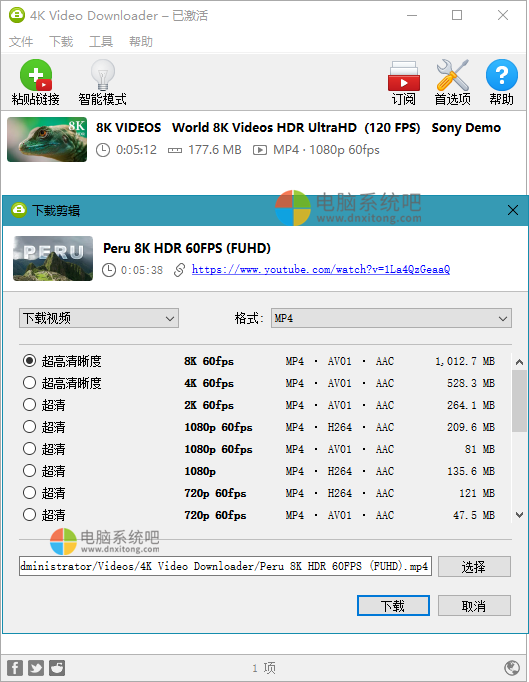Viewport: 529px width, 682px height.
Task: Click the scroll up arrow in quality list
Action: click(x=519, y=362)
